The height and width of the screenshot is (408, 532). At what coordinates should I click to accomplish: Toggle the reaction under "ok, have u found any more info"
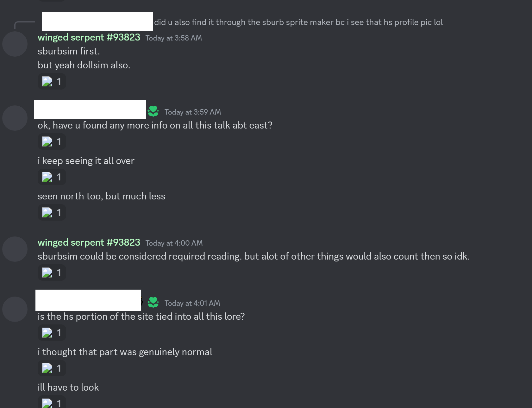(x=52, y=142)
